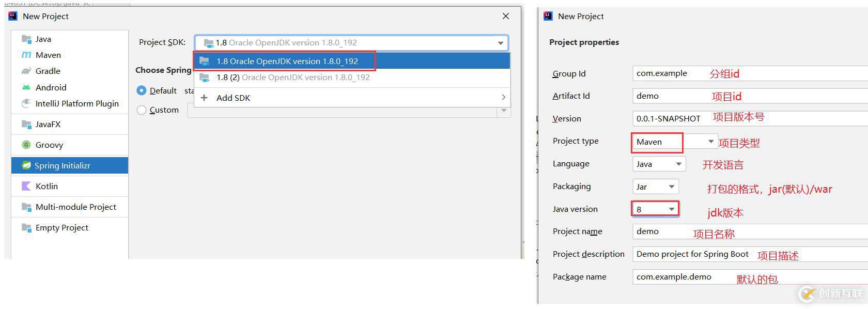868x309 pixels.
Task: Open the Project type Maven dropdown
Action: (x=674, y=142)
